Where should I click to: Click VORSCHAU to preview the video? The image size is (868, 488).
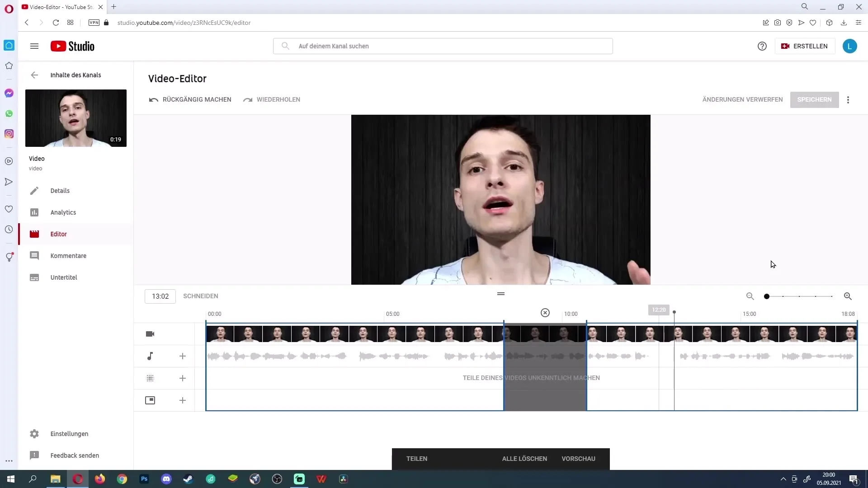[x=578, y=458]
